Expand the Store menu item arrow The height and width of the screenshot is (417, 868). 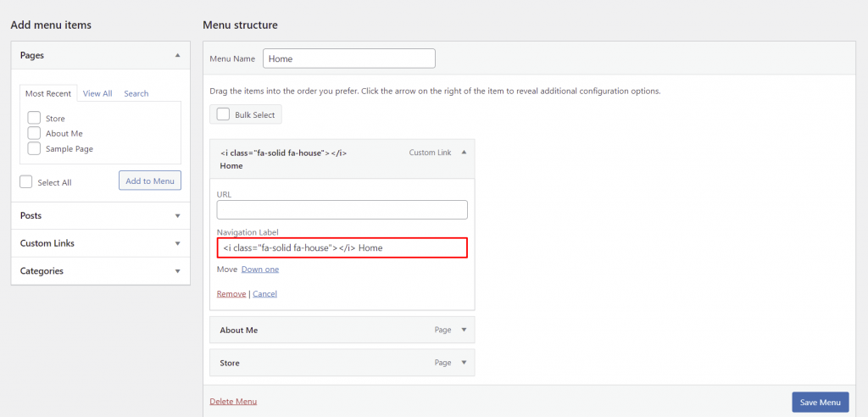[463, 363]
